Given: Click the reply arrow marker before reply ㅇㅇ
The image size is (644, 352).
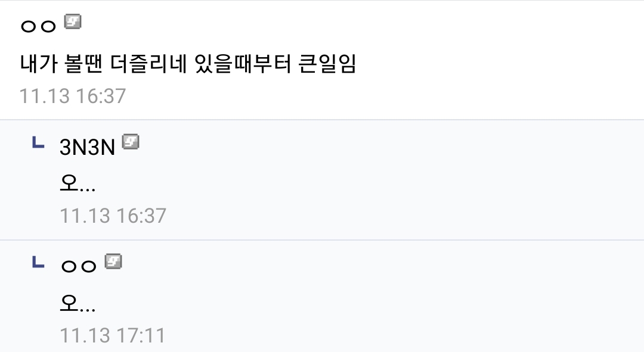Looking at the screenshot, I should (x=38, y=262).
